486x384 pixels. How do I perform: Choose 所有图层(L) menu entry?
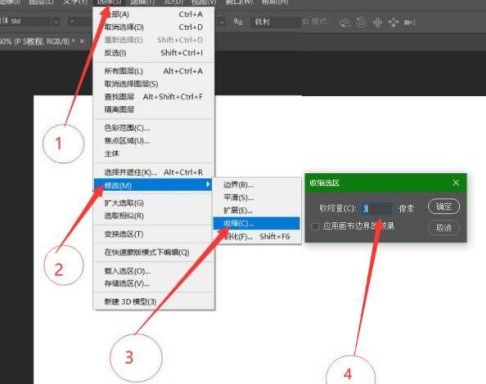[153, 71]
